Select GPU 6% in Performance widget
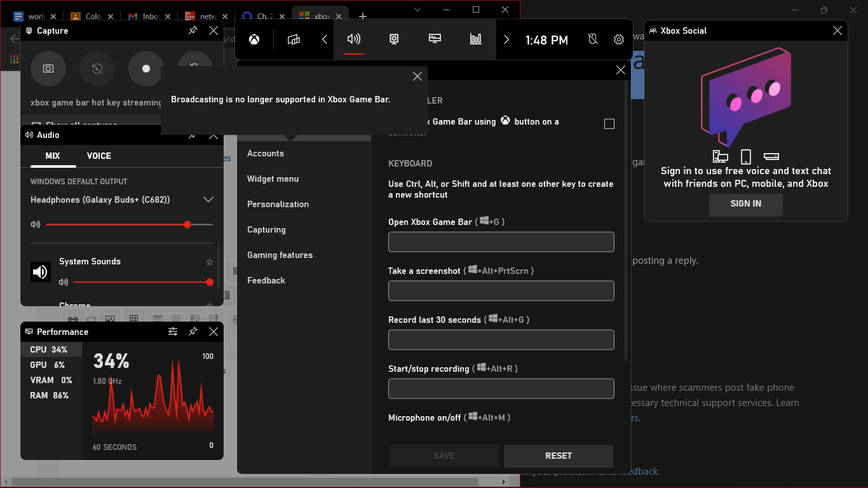This screenshot has width=868, height=488. point(51,365)
